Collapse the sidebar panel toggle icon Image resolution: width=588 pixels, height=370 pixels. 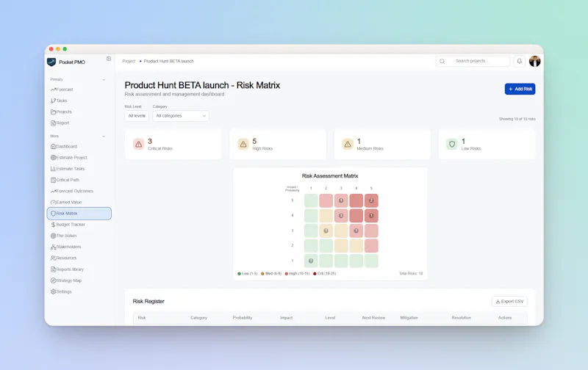pyautogui.click(x=109, y=59)
